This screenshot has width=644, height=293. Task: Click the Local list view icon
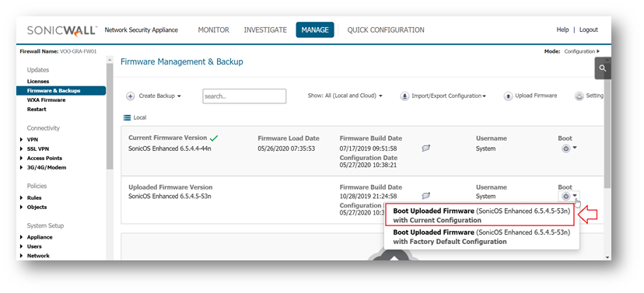coord(128,118)
